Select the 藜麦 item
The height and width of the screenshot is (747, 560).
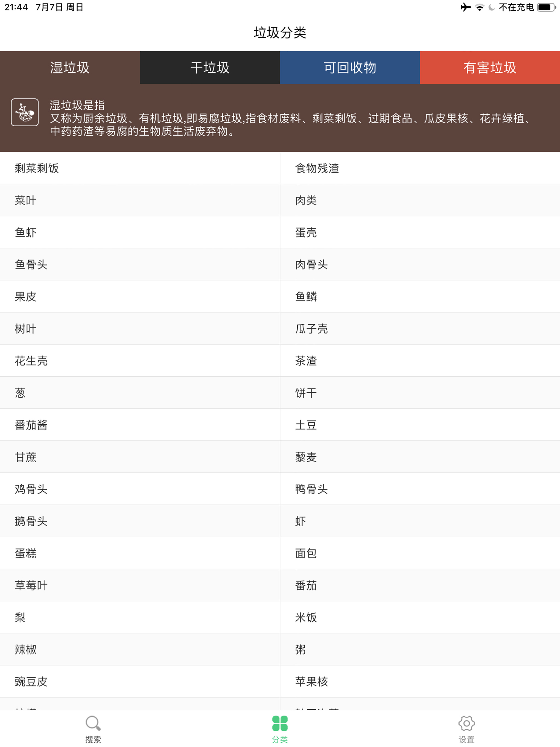pos(306,457)
